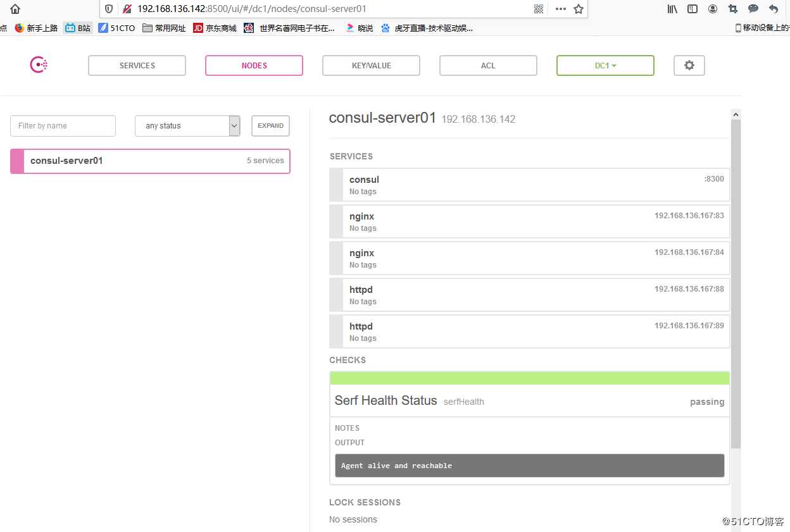790x532 pixels.
Task: Click the Consul logo icon
Action: coord(39,65)
